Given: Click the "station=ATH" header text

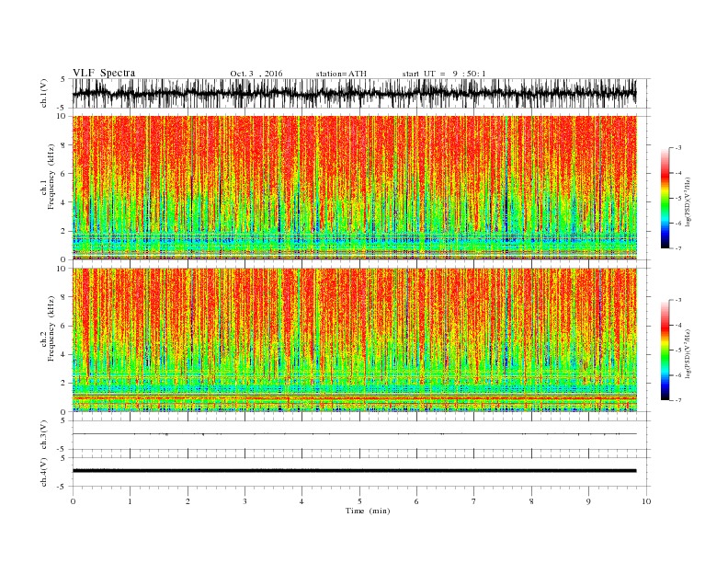Looking at the screenshot, I should [341, 74].
